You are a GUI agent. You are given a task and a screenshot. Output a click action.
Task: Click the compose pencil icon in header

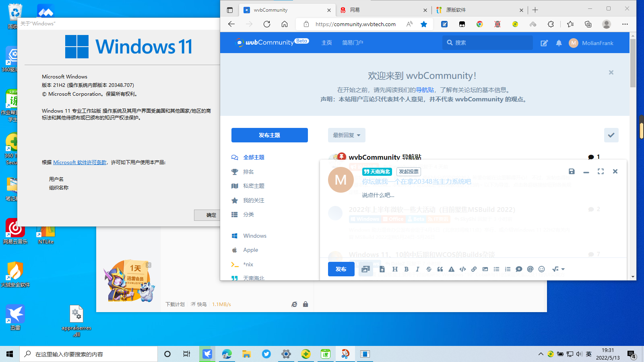544,43
